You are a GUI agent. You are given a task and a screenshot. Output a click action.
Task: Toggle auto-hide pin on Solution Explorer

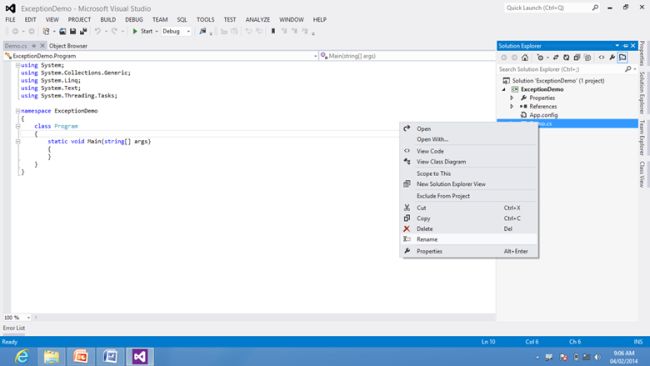coord(626,46)
